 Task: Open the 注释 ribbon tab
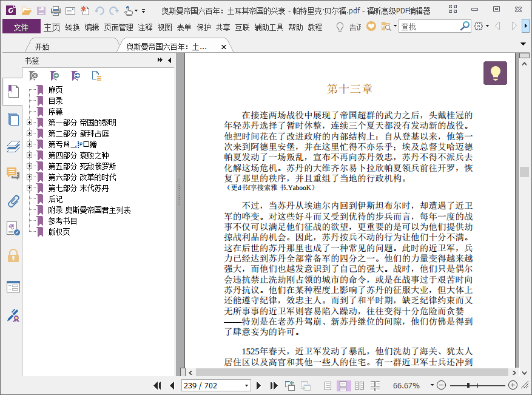(x=145, y=27)
